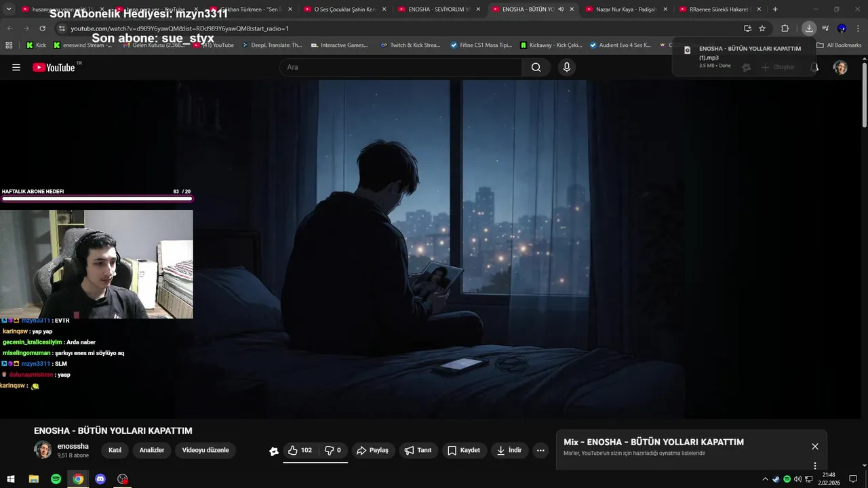Open Chrome extensions puzzle icon
The height and width of the screenshot is (488, 868).
pos(785,28)
